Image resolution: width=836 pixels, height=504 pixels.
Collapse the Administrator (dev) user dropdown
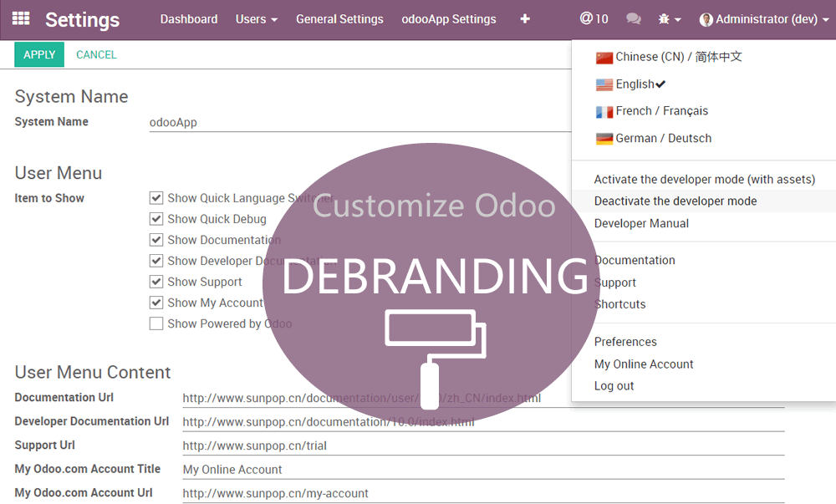pos(767,19)
